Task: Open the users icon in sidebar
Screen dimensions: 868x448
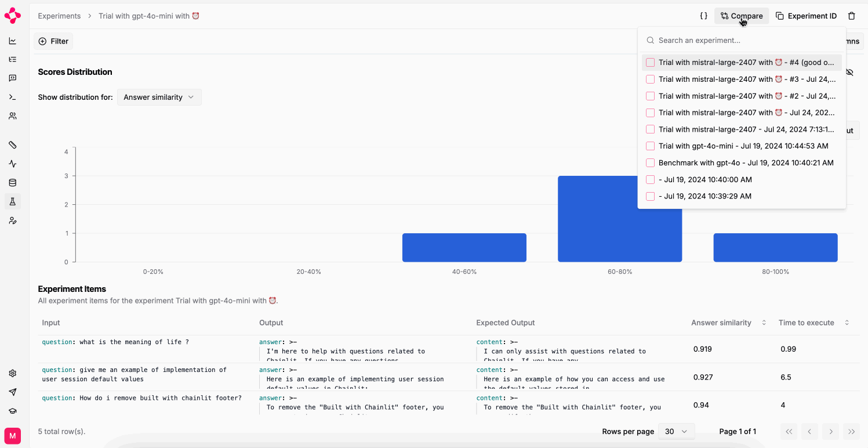Action: click(13, 116)
